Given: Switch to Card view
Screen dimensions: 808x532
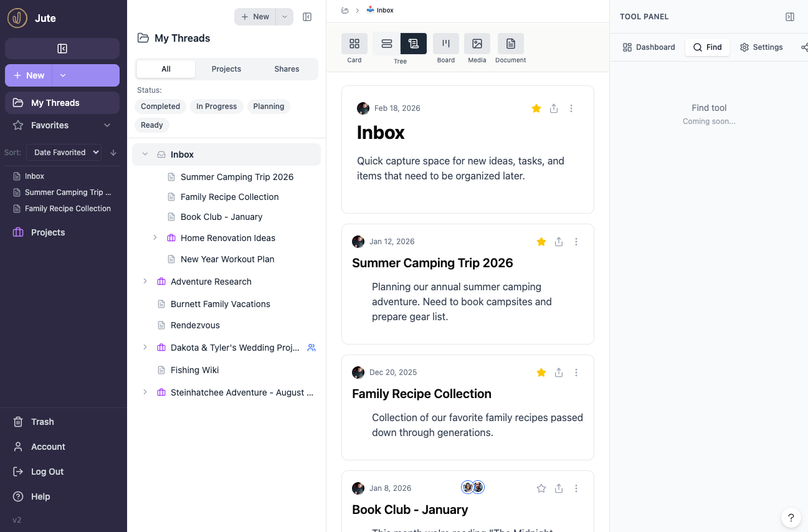Looking at the screenshot, I should pos(354,44).
